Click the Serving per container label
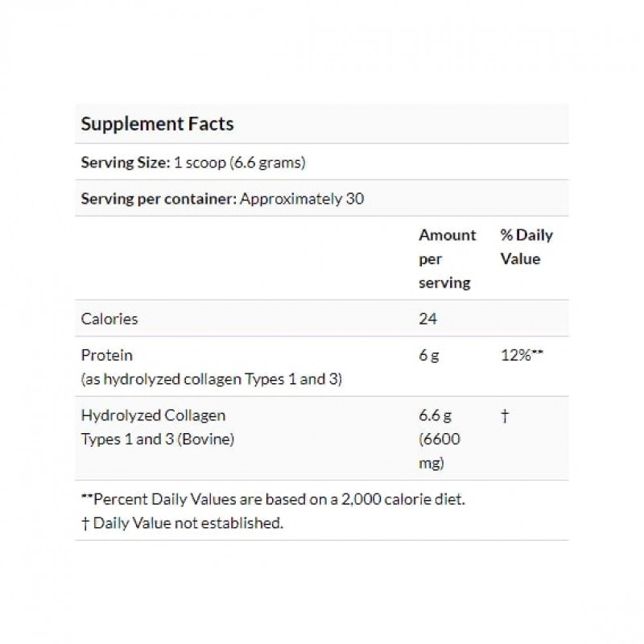The width and height of the screenshot is (644, 644). (158, 198)
